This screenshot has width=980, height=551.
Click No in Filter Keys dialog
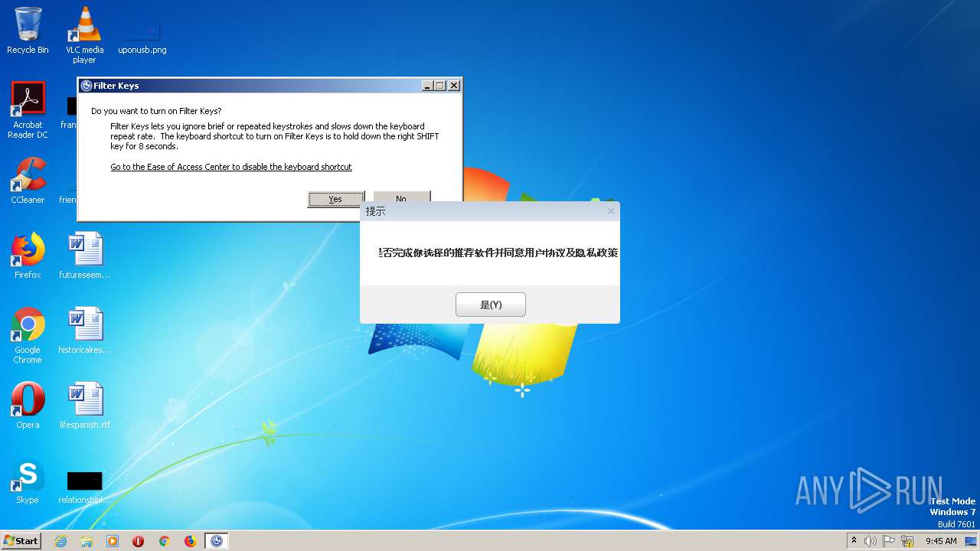401,197
